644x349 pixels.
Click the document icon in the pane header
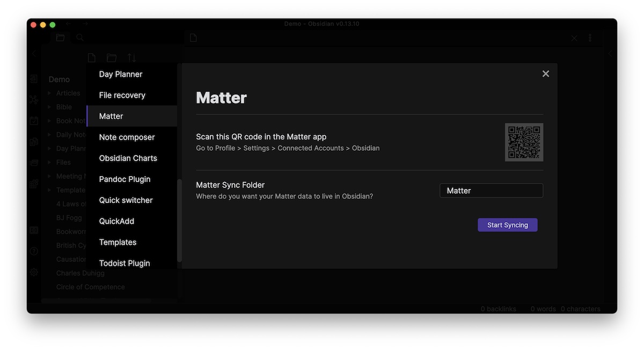(x=193, y=38)
